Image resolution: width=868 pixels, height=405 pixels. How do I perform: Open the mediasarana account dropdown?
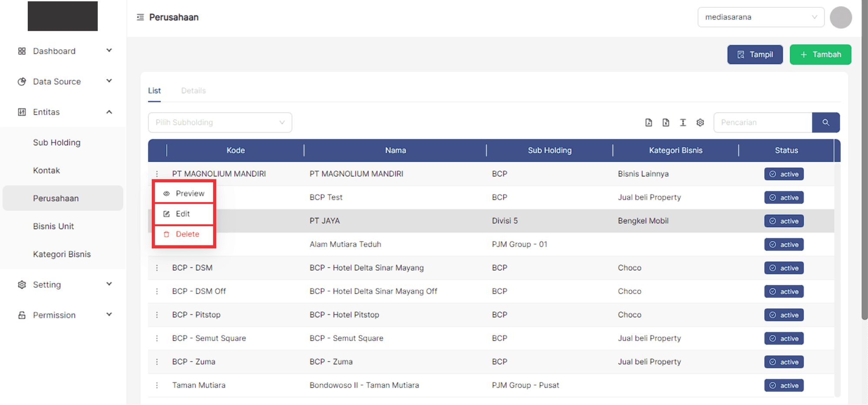coord(760,17)
